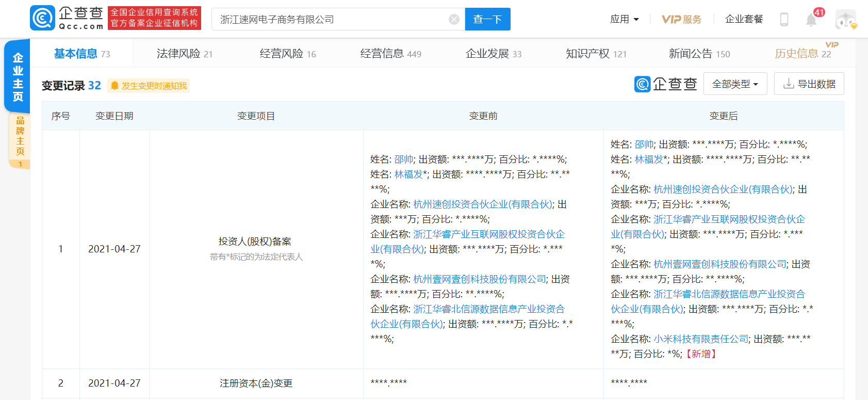Open the 全部类型 filter dropdown
The height and width of the screenshot is (400, 868).
point(735,84)
